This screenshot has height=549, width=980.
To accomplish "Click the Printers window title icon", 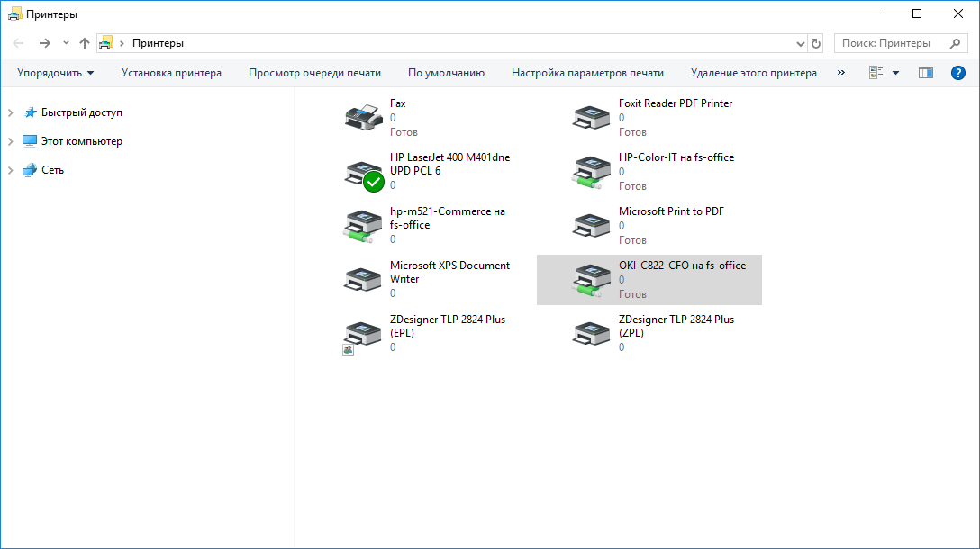I will click(14, 13).
